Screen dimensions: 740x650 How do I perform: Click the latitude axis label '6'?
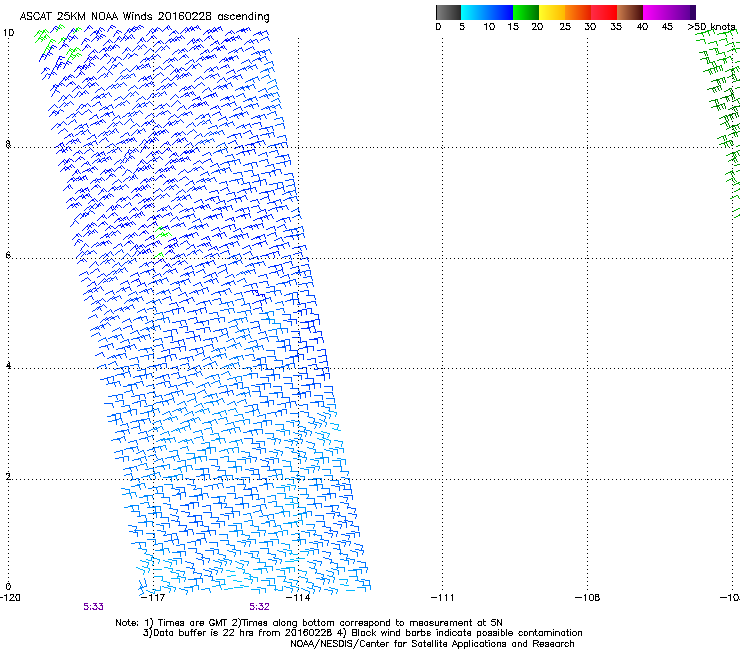[x=8, y=255]
